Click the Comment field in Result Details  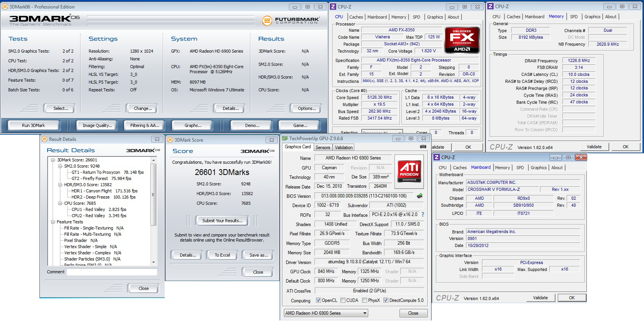point(112,272)
